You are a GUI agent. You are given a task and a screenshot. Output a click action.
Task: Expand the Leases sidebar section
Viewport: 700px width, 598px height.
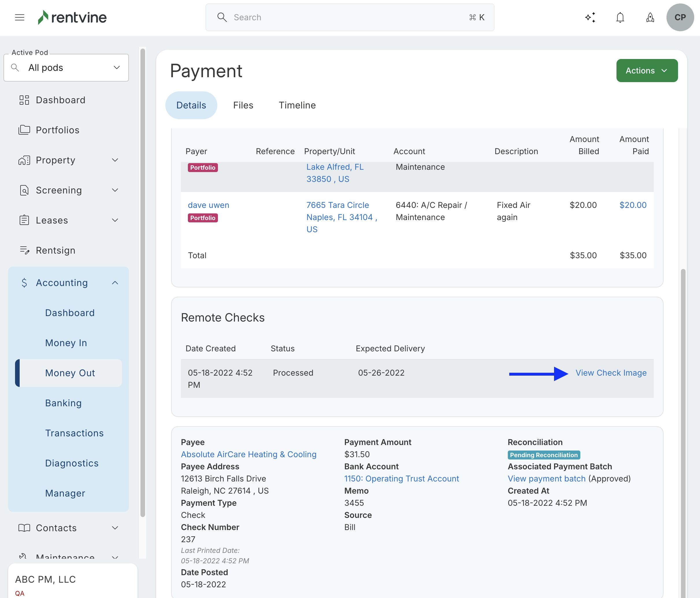[x=115, y=220]
